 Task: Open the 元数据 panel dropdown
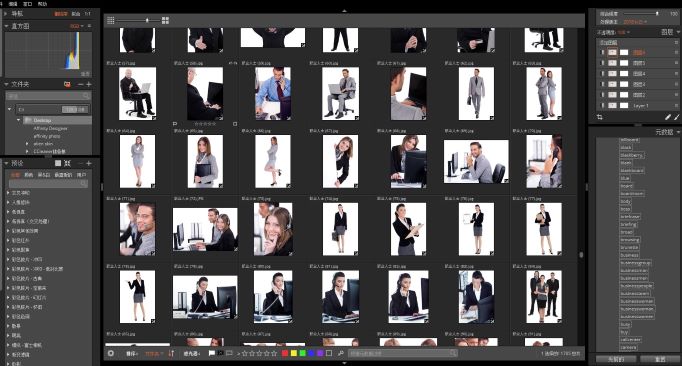[678, 132]
